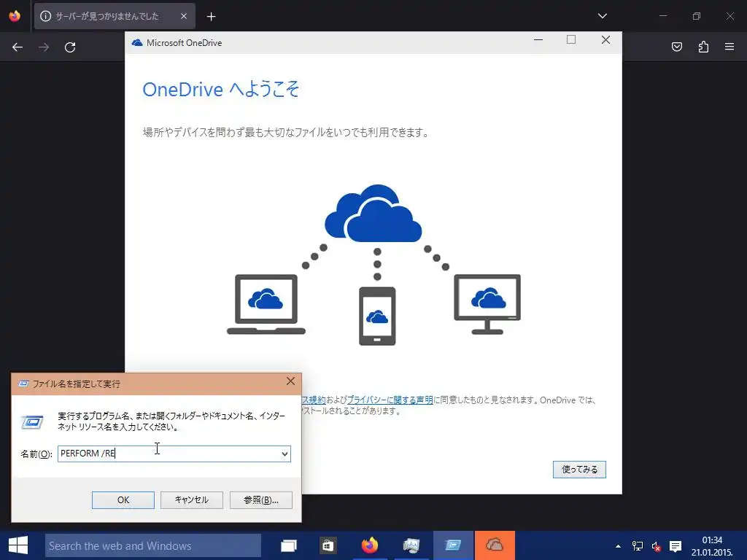Click キャンセル in the Run dialog
This screenshot has width=747, height=560.
(x=192, y=500)
